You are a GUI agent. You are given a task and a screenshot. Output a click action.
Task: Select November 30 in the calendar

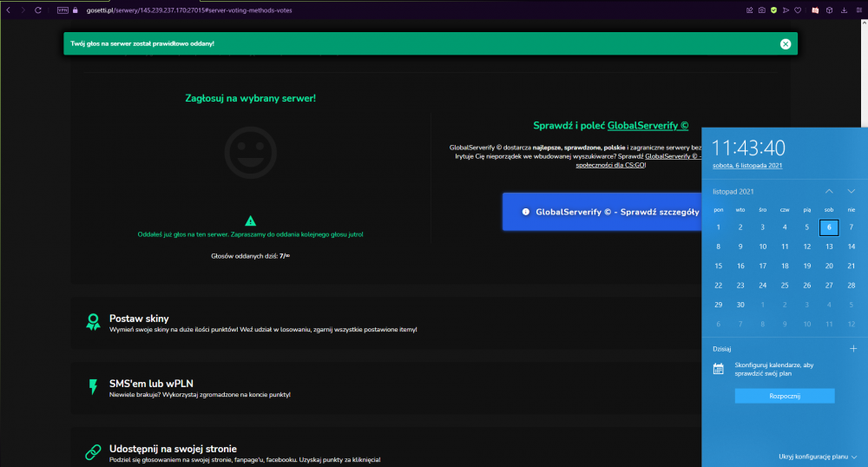(x=740, y=305)
